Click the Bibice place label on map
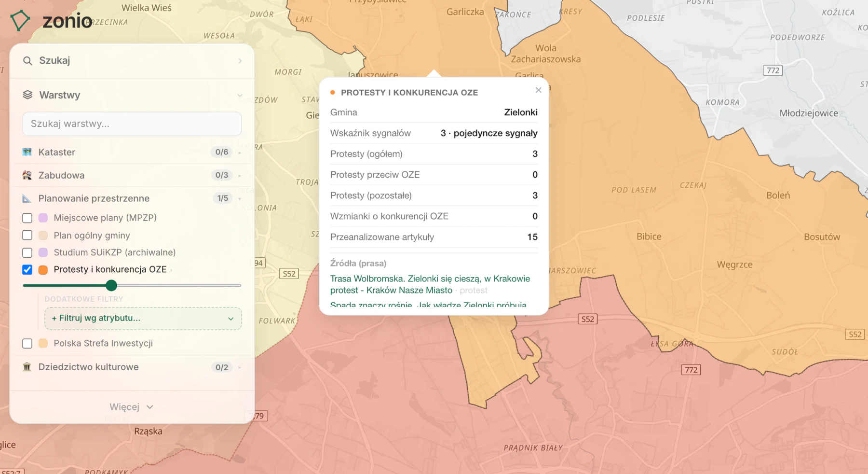This screenshot has height=474, width=868. coord(649,237)
